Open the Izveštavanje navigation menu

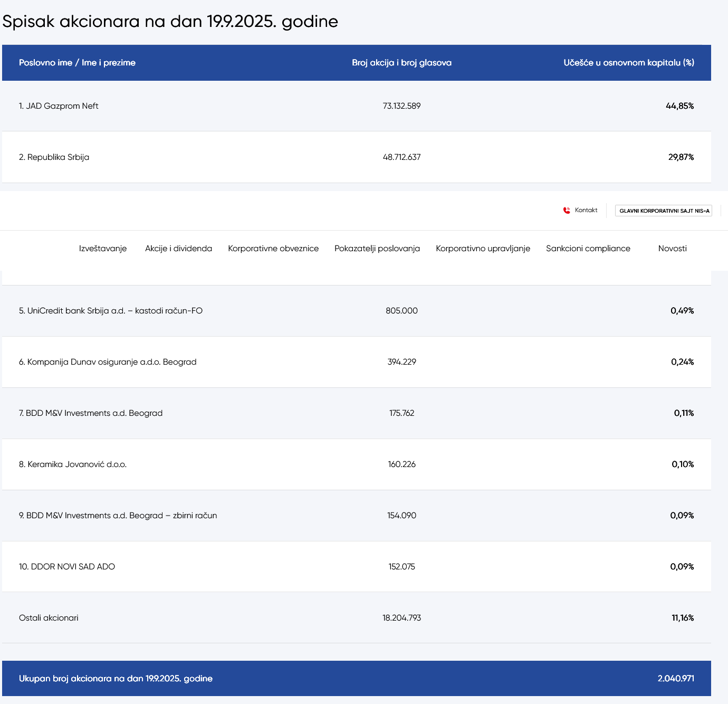103,248
